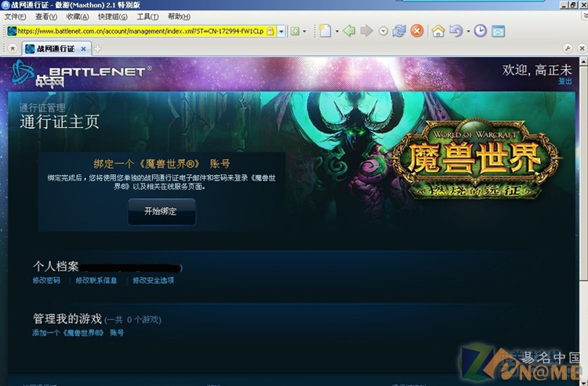Click the Battle.net logo
Screen dimensions: 588x386
[x=81, y=74]
